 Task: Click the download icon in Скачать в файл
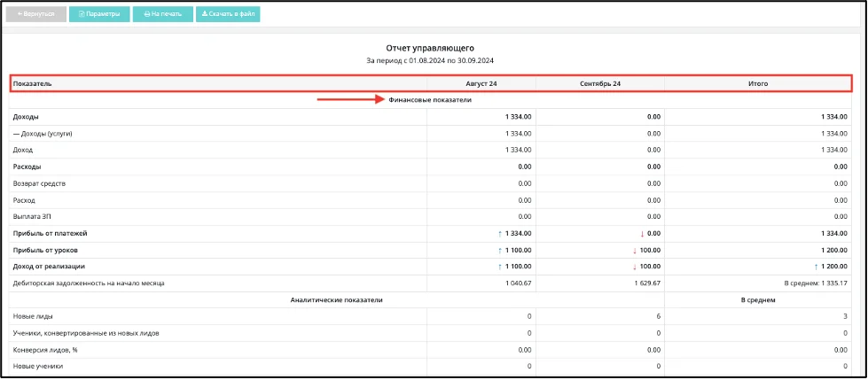pyautogui.click(x=204, y=14)
